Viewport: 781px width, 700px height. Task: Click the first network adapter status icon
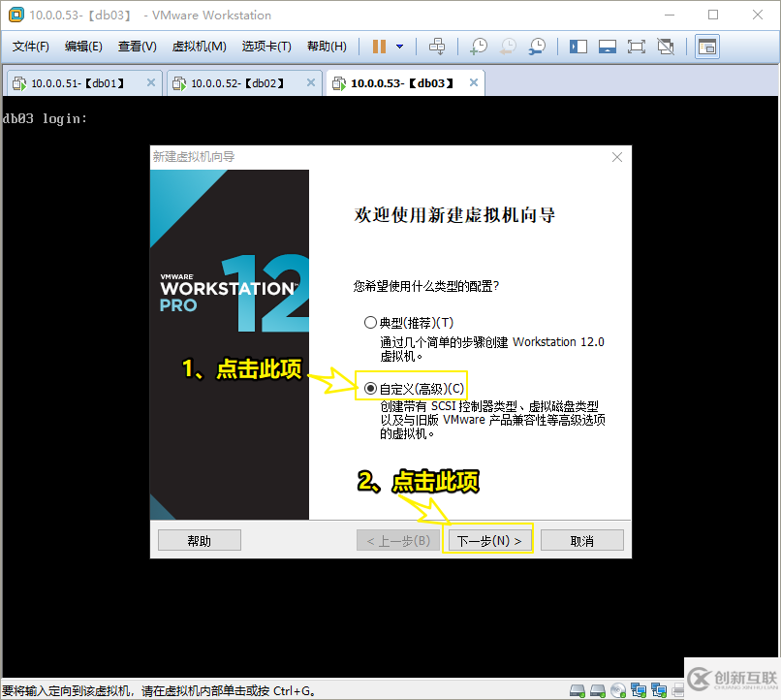click(x=639, y=690)
